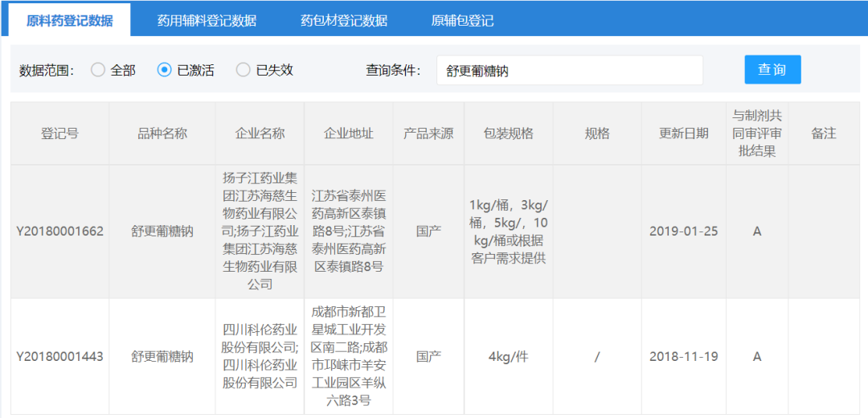Switch to the 原辅包登记 tab
The width and height of the screenshot is (868, 418).
tap(462, 21)
